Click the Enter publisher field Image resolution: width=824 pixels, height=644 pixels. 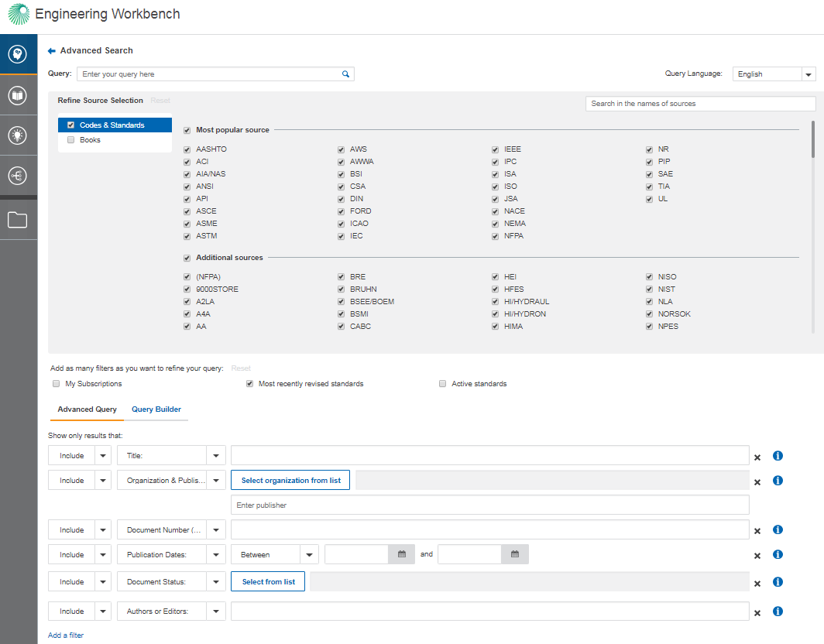click(490, 505)
